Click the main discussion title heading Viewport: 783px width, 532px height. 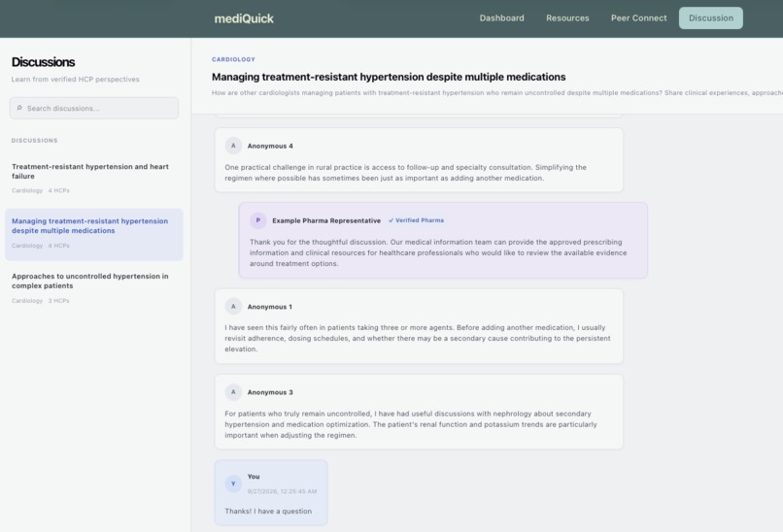[x=389, y=77]
